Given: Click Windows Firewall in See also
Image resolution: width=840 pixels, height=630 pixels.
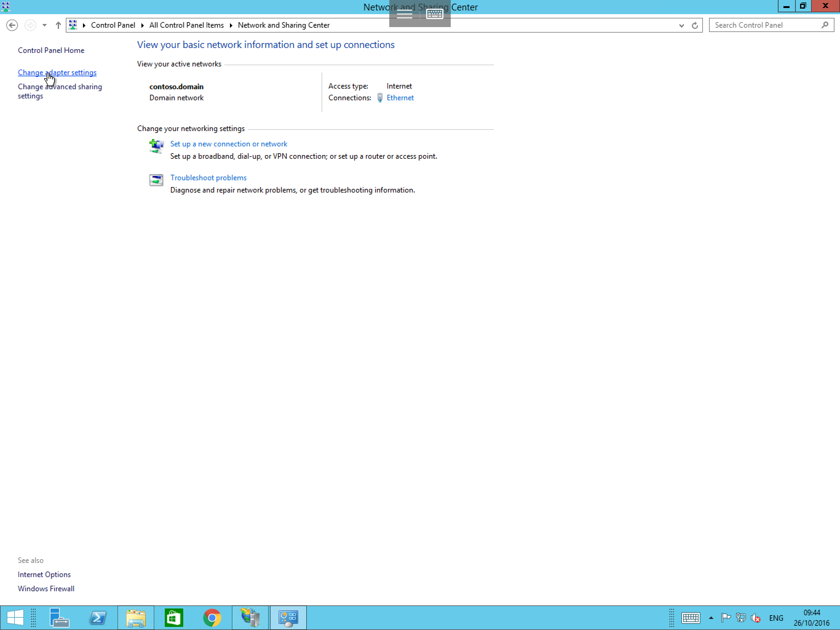Looking at the screenshot, I should pos(46,588).
